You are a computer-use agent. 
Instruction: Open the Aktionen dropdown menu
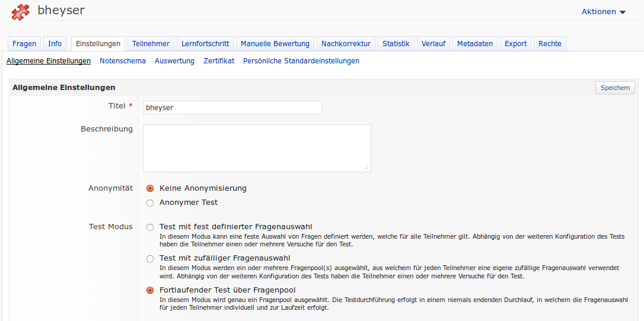(x=603, y=12)
